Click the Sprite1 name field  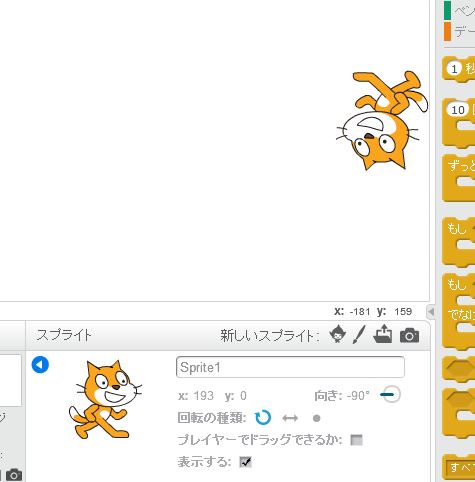[x=290, y=367]
